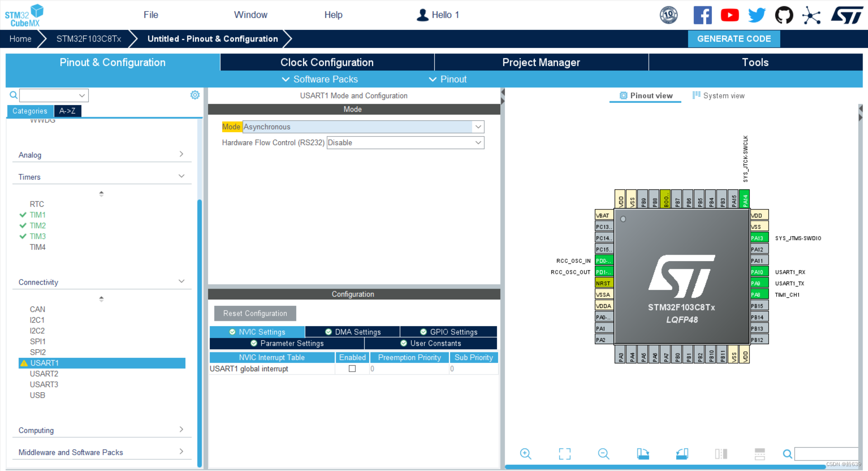Open the File menu

pyautogui.click(x=151, y=15)
